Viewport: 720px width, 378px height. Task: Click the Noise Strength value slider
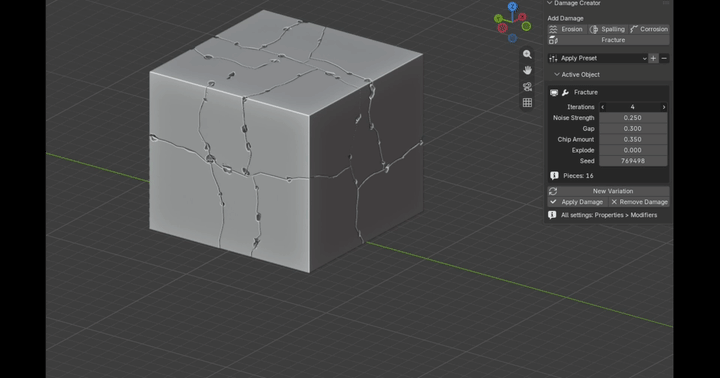click(633, 118)
